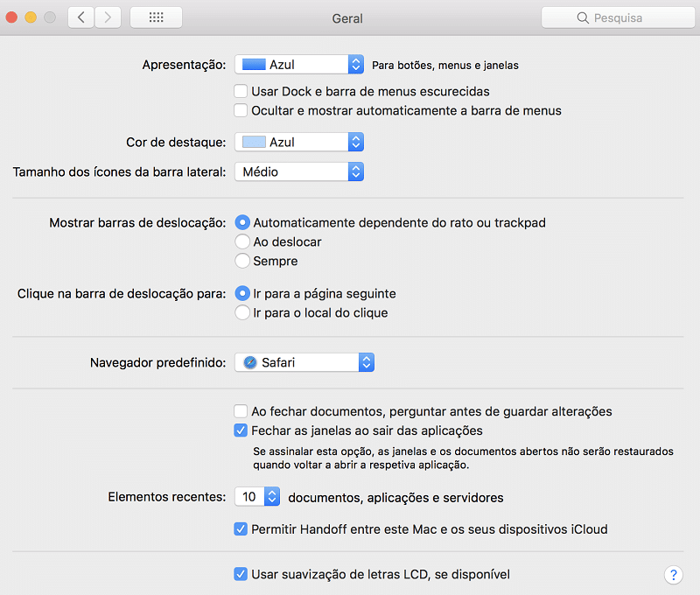This screenshot has height=595, width=700.
Task: Open the Apresentação Azul dropdown
Action: [299, 65]
